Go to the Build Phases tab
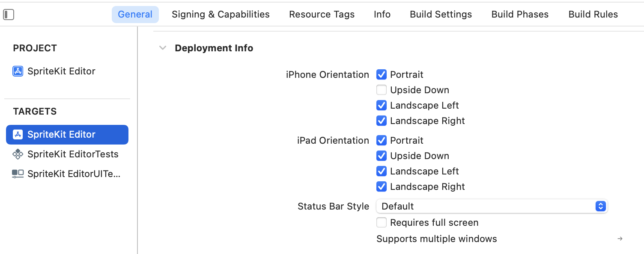The image size is (644, 254). (520, 15)
